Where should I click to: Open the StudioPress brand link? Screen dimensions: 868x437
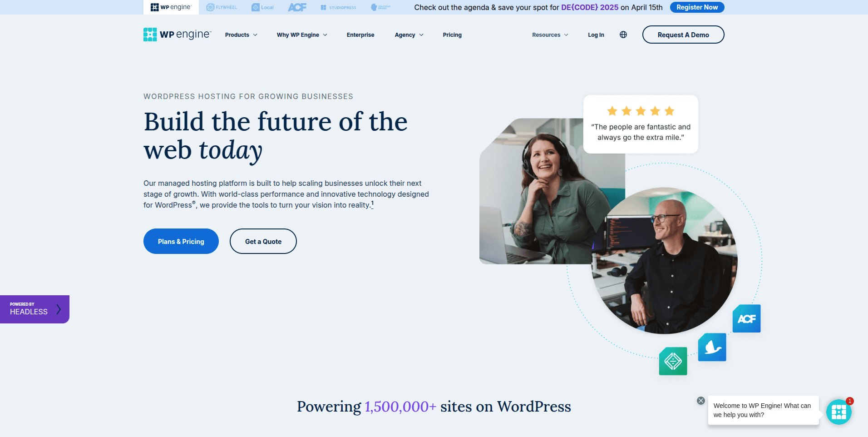point(338,7)
